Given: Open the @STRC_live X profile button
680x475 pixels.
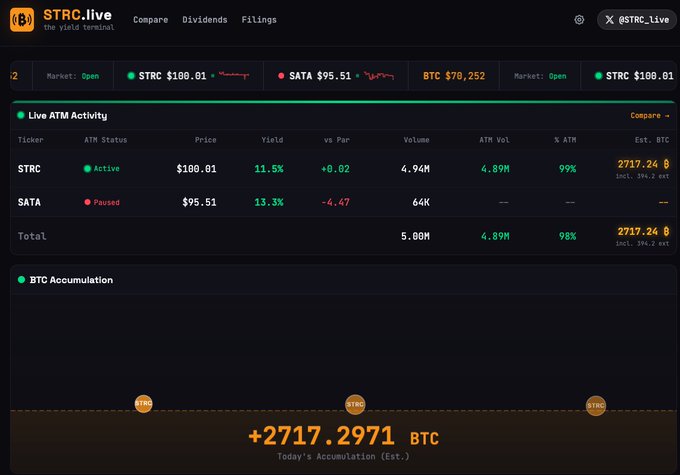Looking at the screenshot, I should pos(637,20).
